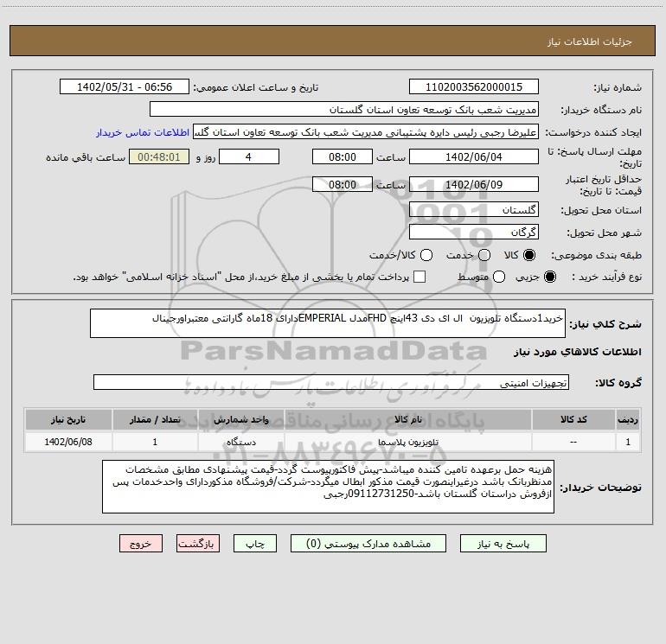Click the تاریخ نیاز column header
Screen dimensions: 666x644
click(x=68, y=419)
